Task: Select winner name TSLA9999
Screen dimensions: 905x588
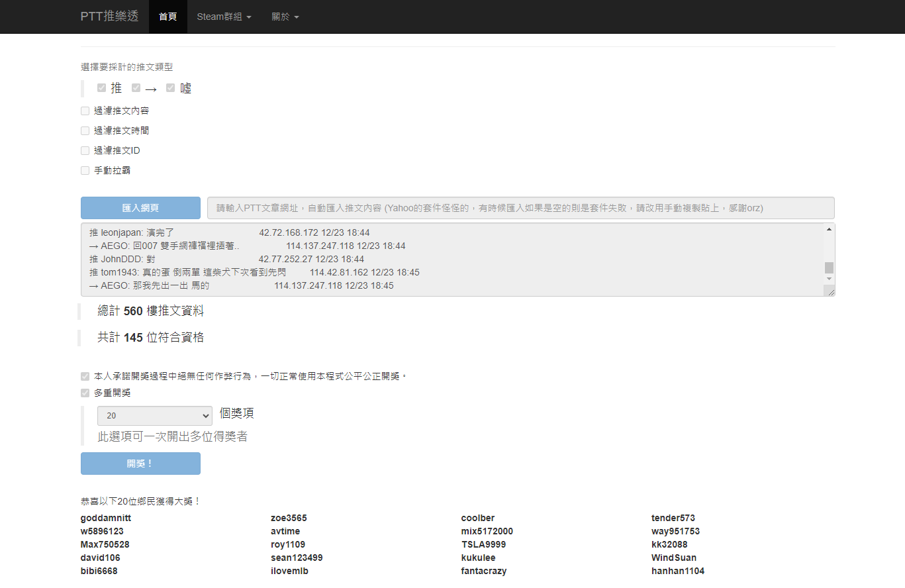Action: coord(483,544)
